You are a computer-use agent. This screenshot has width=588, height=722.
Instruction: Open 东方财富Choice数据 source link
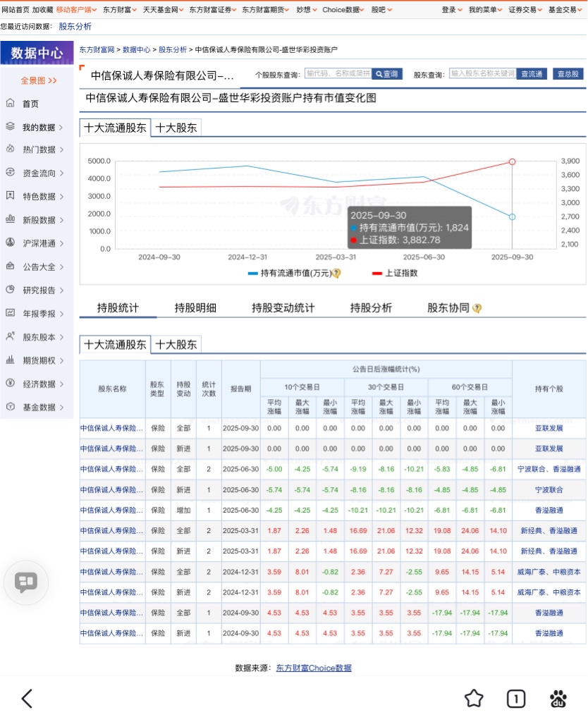pos(314,668)
